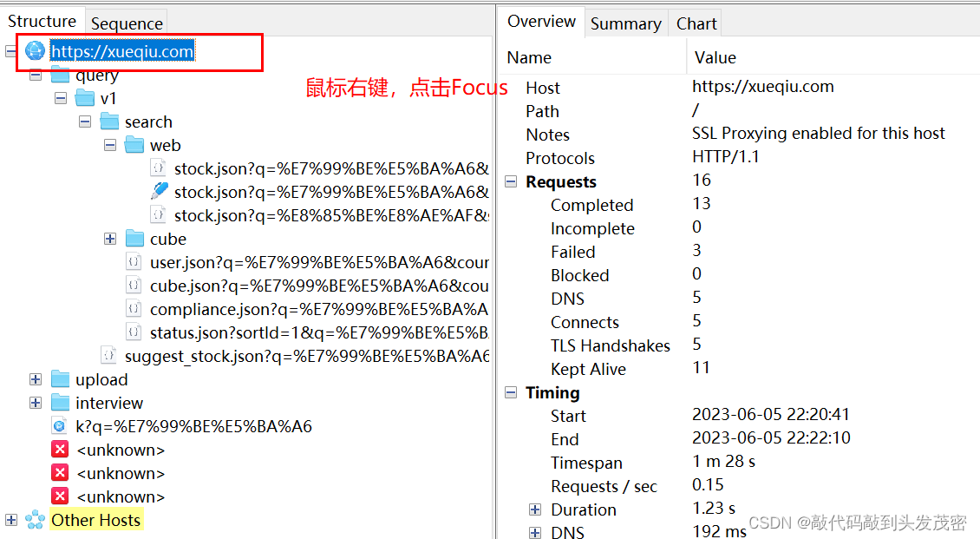Click the file icon beside suggest_stock.json
Screen dimensions: 980x539
click(108, 356)
